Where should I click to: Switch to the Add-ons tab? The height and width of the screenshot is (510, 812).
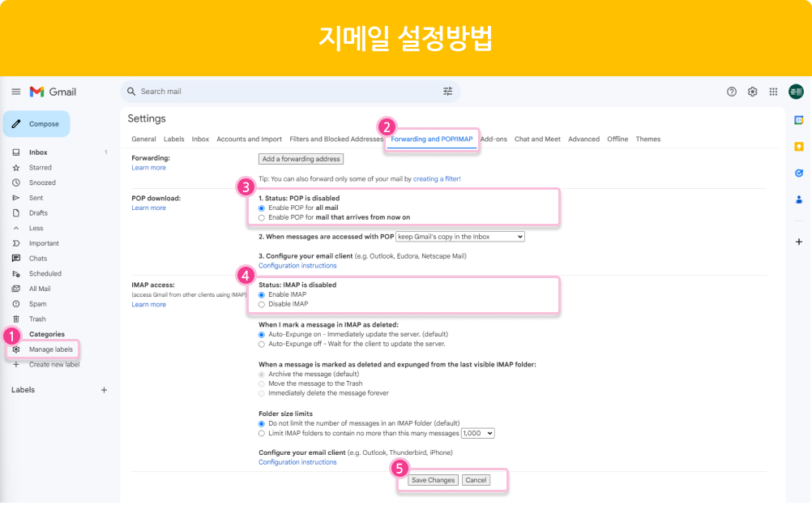(493, 139)
